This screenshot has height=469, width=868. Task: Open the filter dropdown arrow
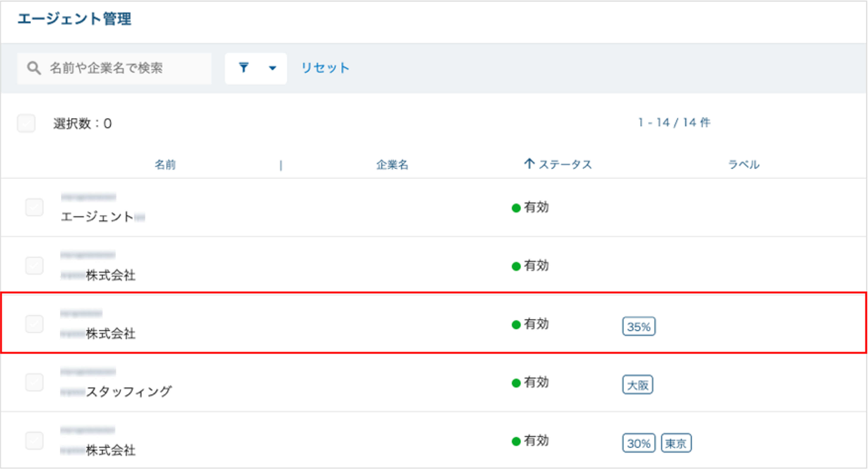[273, 68]
